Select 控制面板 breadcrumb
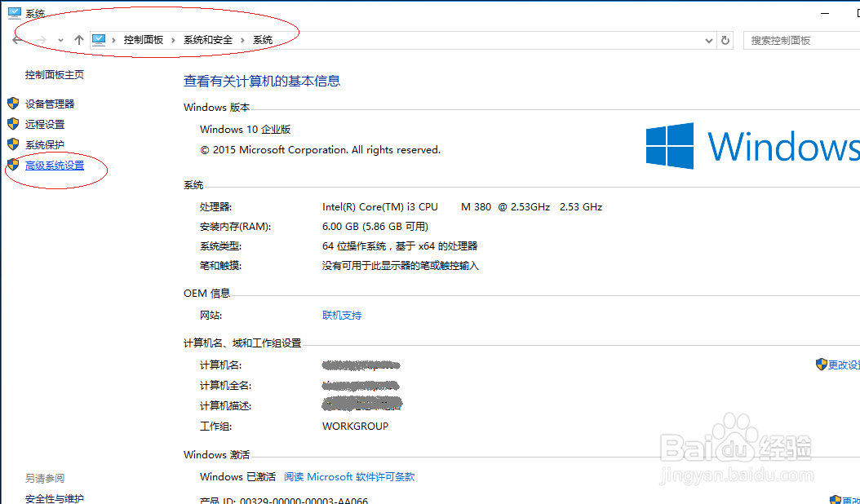860x504 pixels. coord(143,40)
